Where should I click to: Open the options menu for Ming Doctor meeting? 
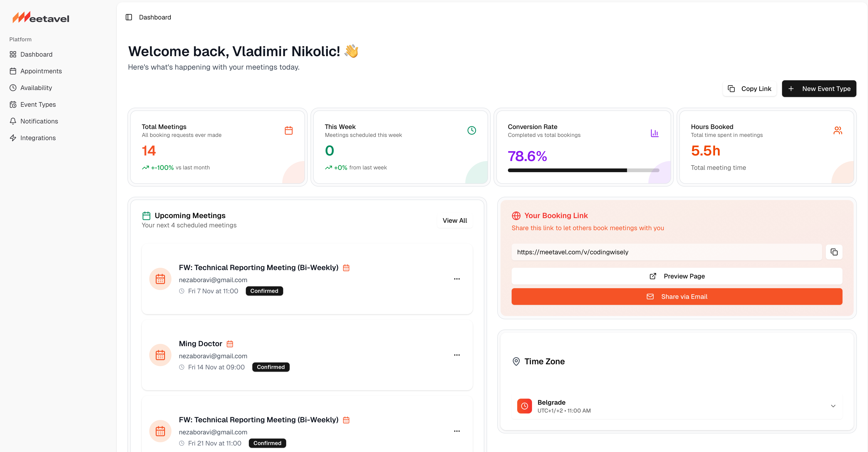457,355
